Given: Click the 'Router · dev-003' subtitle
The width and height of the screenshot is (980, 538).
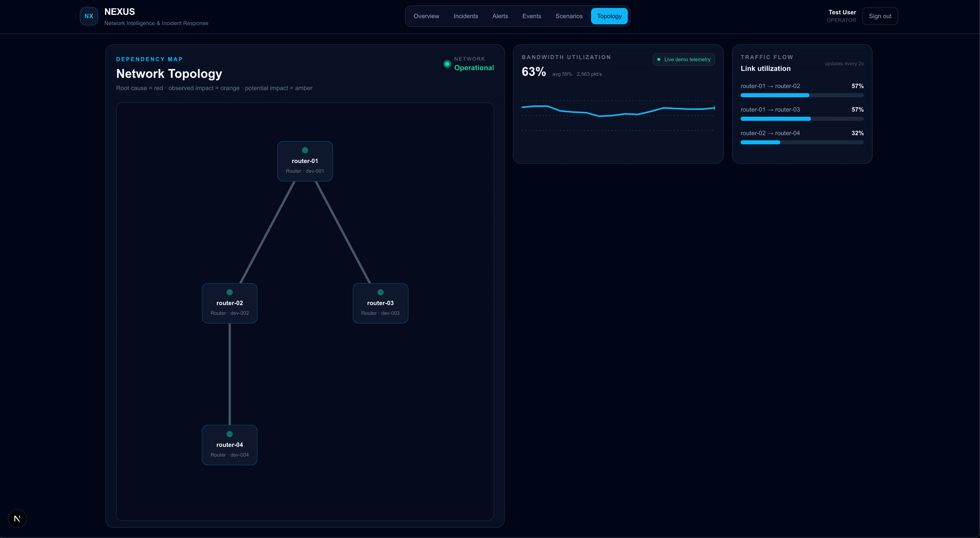Looking at the screenshot, I should pyautogui.click(x=380, y=313).
